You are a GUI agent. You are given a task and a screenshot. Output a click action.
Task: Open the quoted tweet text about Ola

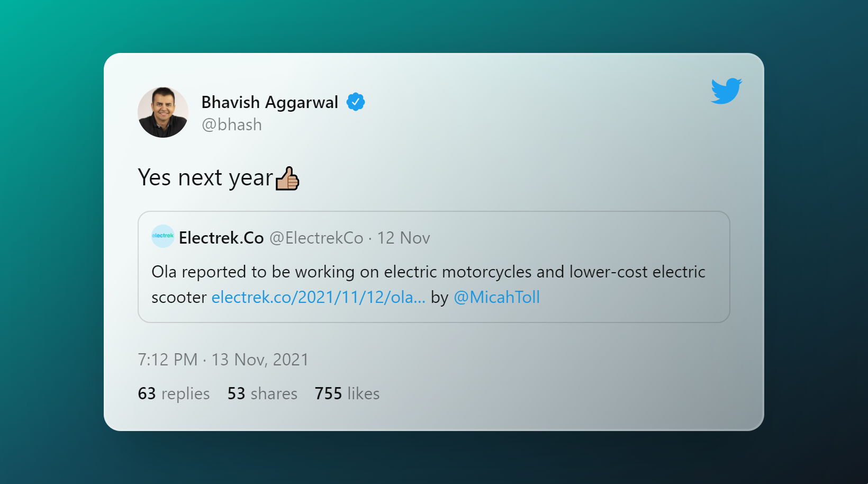428,284
